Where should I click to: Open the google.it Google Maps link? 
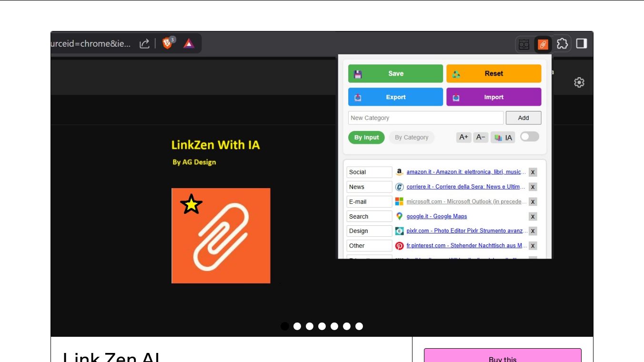pos(437,216)
